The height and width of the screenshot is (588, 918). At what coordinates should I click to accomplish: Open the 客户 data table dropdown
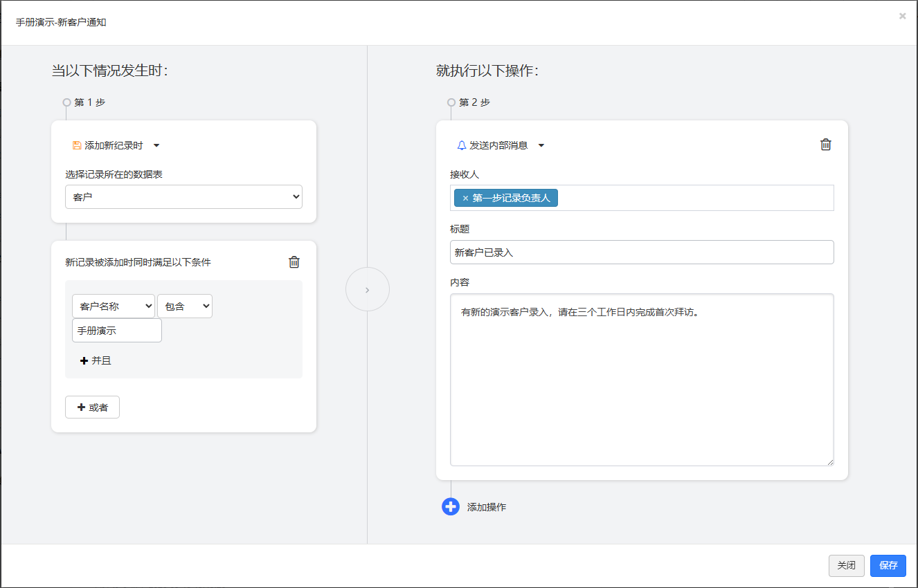(x=184, y=196)
